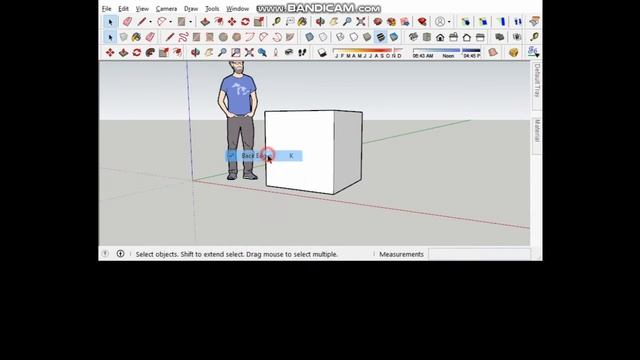Click into the Measurements input box
The width and height of the screenshot is (640, 360).
(479, 254)
